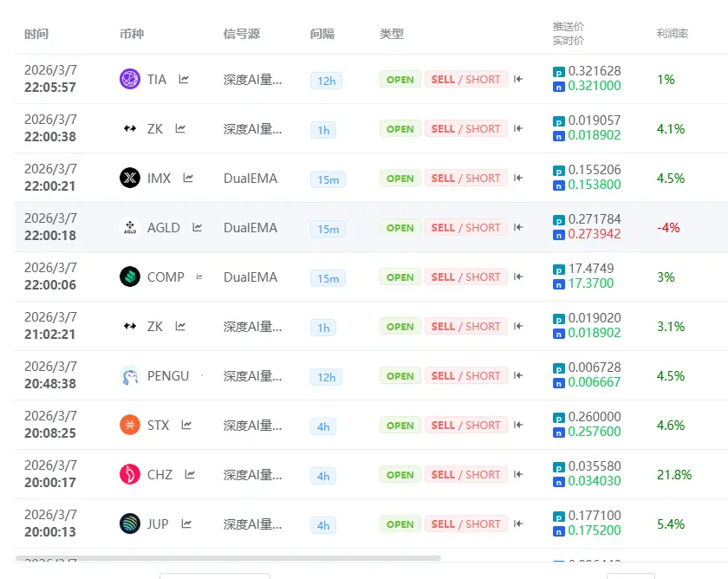Click the PENGU penguin coin logo
Image resolution: width=728 pixels, height=579 pixels.
130,375
